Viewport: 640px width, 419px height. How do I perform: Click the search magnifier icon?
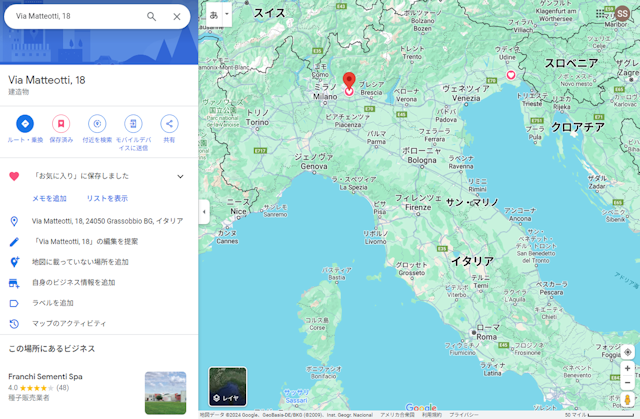pos(151,16)
